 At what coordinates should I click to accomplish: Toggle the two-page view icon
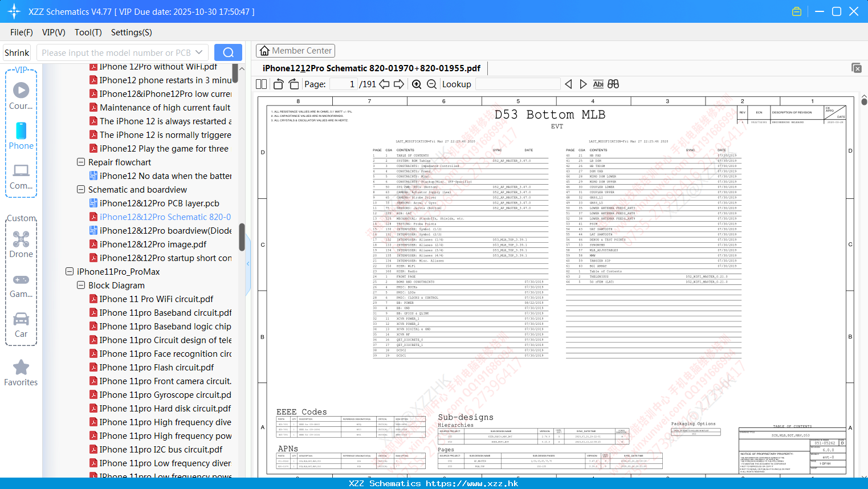pos(262,84)
